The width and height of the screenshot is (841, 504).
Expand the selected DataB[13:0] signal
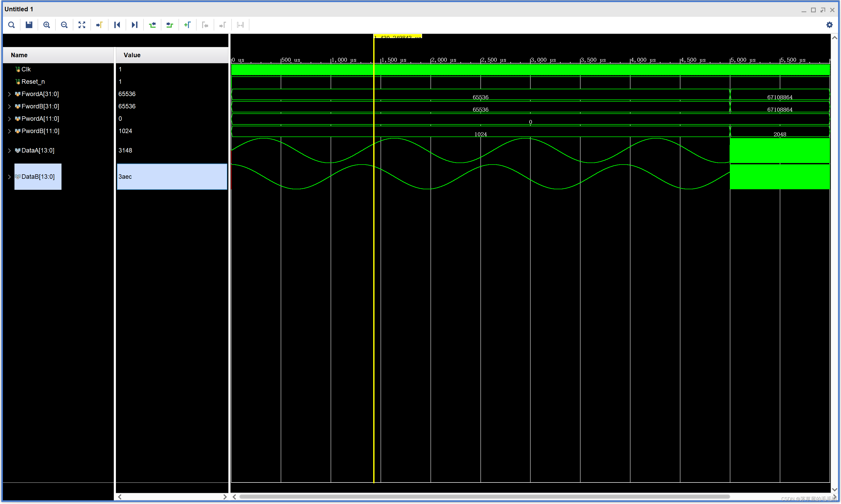tap(9, 177)
